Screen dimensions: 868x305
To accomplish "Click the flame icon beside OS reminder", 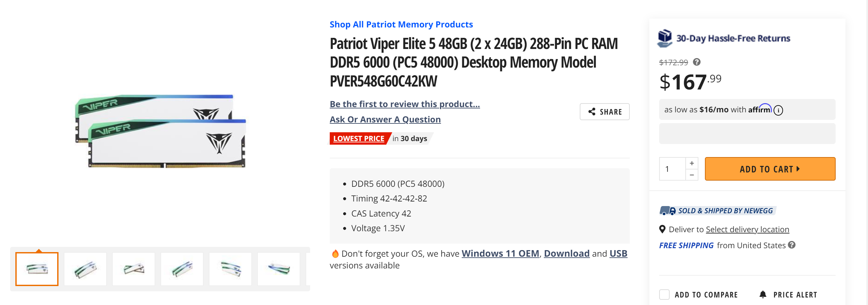I will [x=335, y=253].
